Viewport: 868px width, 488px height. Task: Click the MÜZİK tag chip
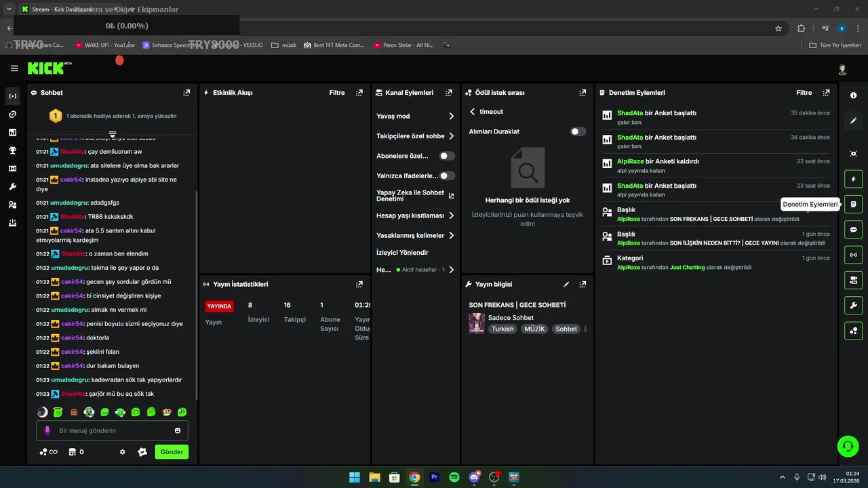pos(534,329)
